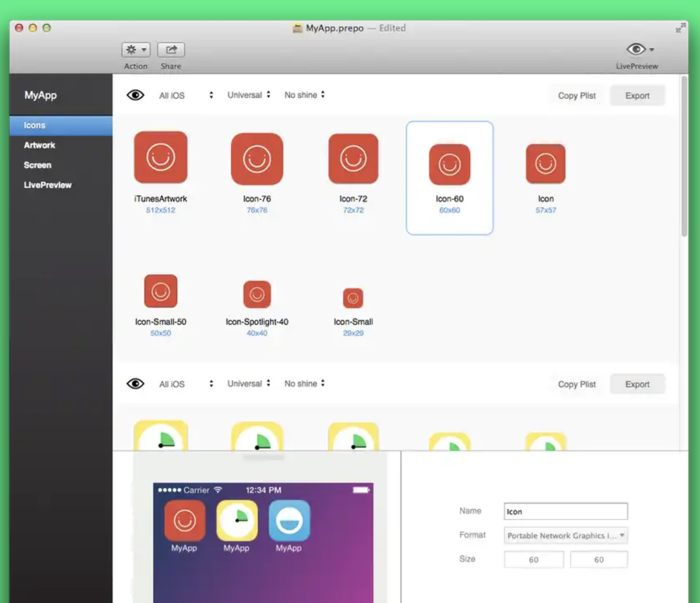
Task: Click the Name input field
Action: 566,511
